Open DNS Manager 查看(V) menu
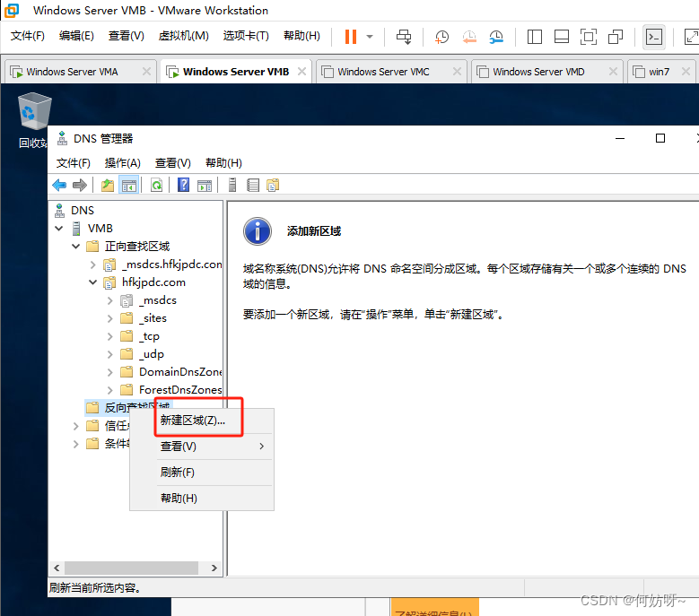Screen dimensions: 699x616 pos(172,163)
